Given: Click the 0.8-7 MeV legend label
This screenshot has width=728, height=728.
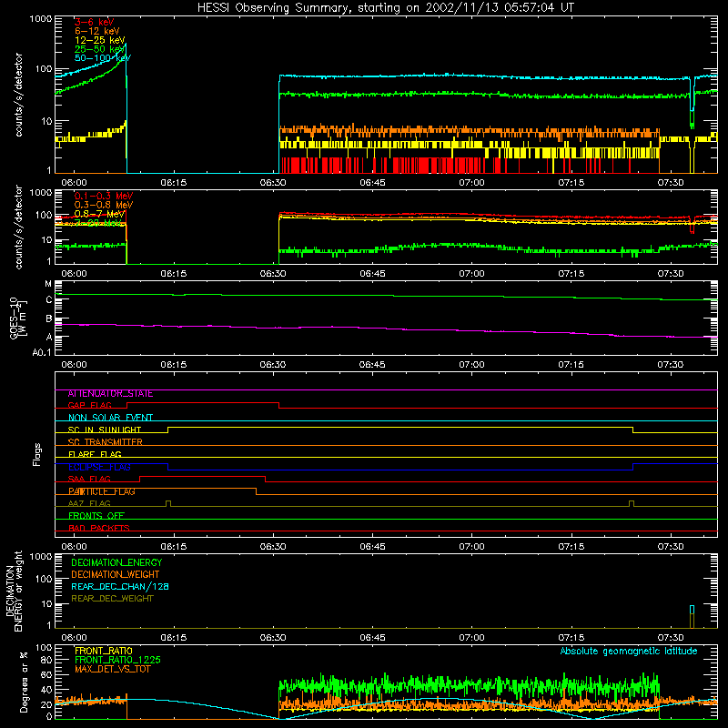Looking at the screenshot, I should tap(99, 214).
